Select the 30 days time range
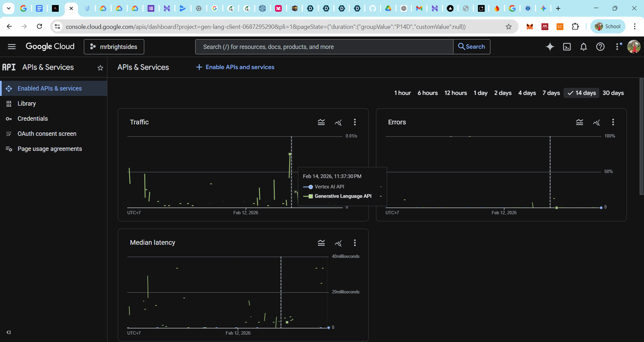Viewport: 644px width, 342px height. coord(613,93)
